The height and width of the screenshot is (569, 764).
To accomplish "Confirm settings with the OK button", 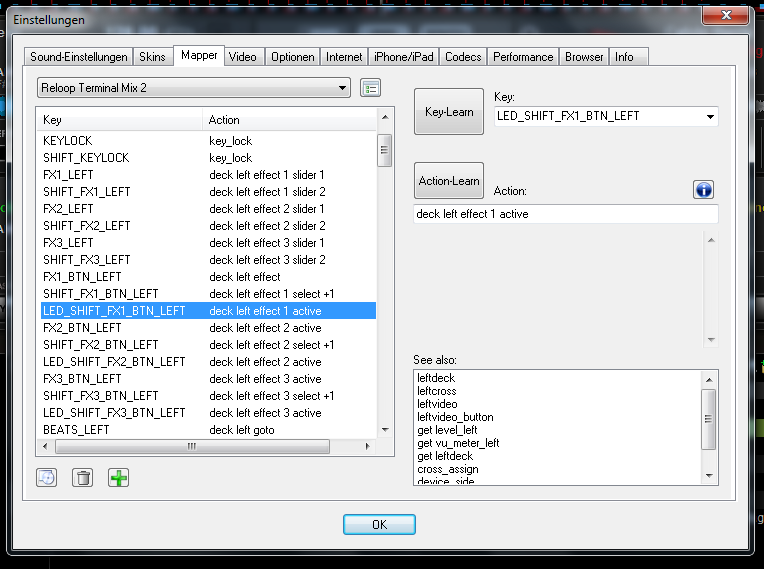I will pyautogui.click(x=379, y=524).
